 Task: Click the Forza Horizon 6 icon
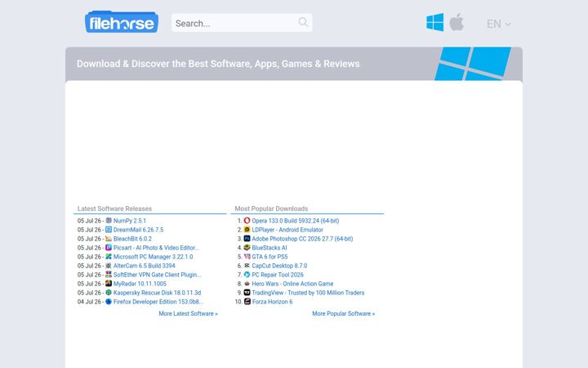pos(247,302)
